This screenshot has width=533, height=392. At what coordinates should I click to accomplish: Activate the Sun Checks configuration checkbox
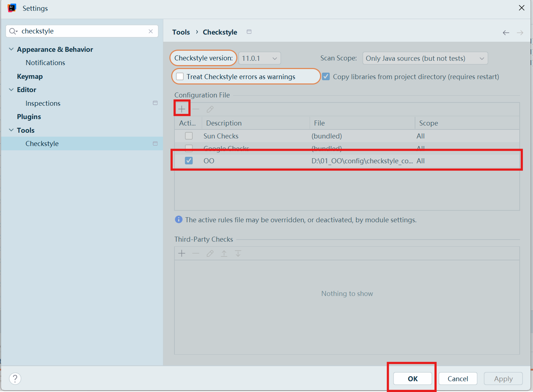[189, 136]
